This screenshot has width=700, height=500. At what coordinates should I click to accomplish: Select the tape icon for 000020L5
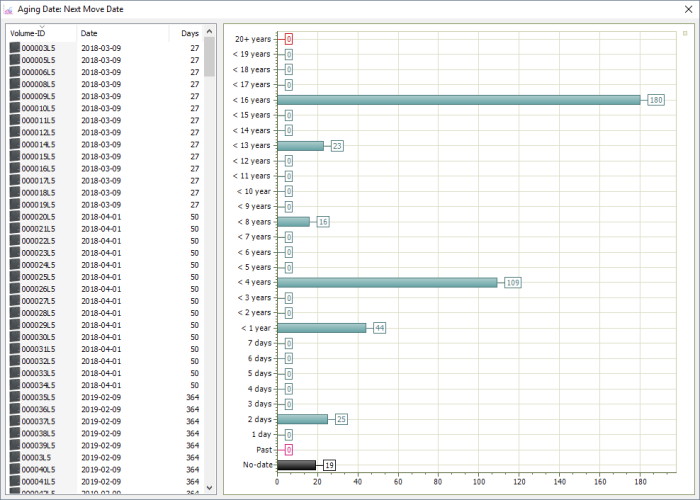tap(14, 217)
